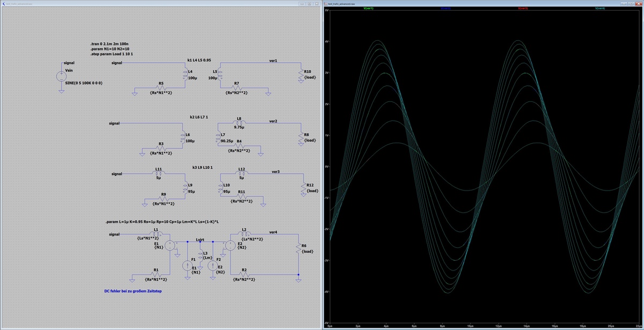Select inductor L12 symbol

tap(241, 173)
